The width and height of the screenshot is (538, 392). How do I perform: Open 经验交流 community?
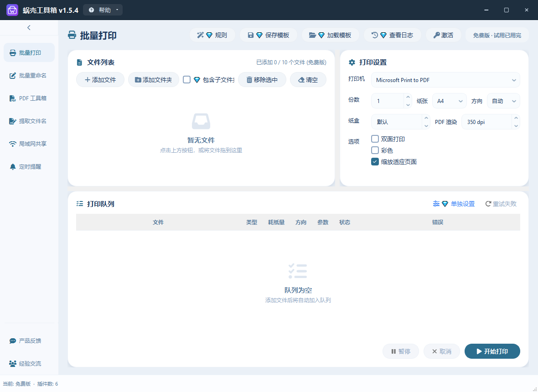[29, 364]
